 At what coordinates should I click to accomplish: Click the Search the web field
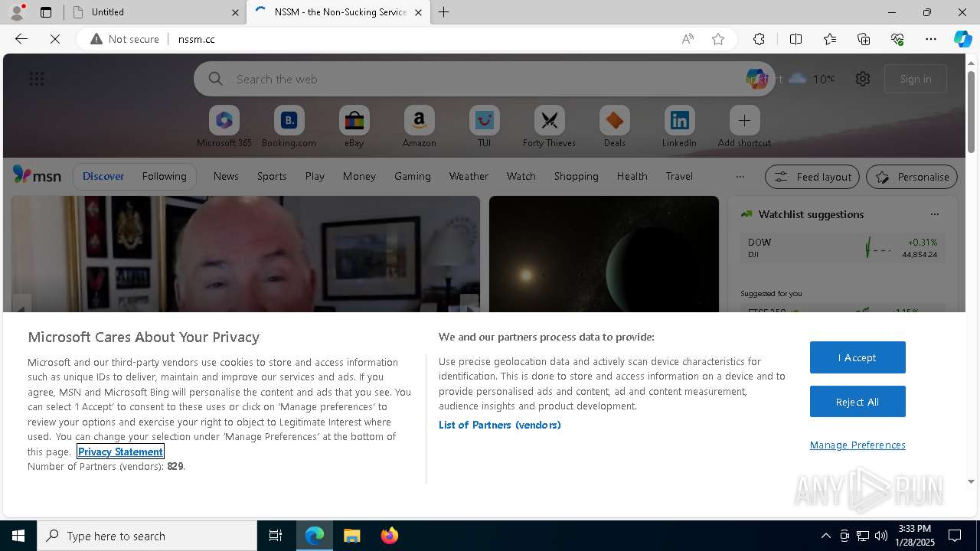coord(484,79)
